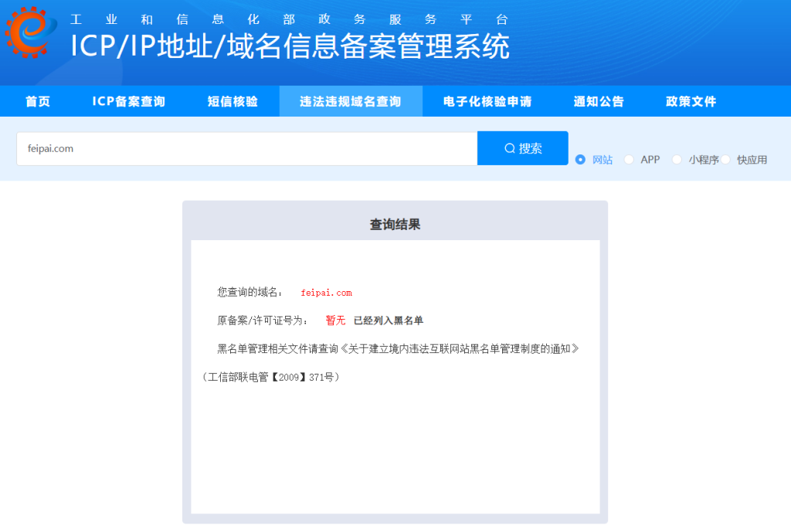
Task: Go to ICP备案查询 tab
Action: [129, 101]
